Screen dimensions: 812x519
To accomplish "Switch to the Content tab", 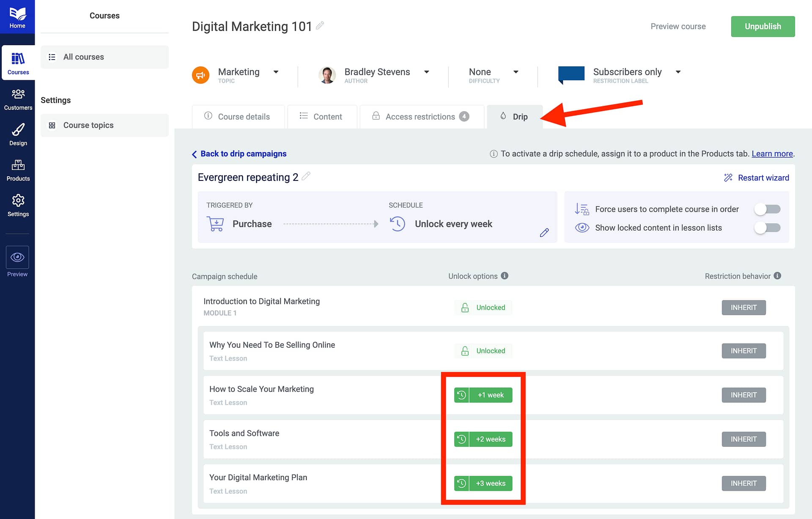I will [321, 117].
